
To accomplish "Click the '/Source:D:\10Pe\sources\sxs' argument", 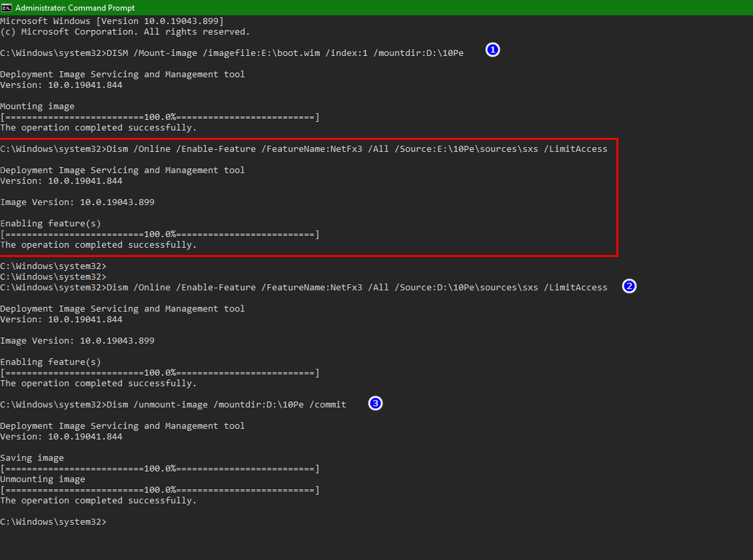I will coord(467,288).
